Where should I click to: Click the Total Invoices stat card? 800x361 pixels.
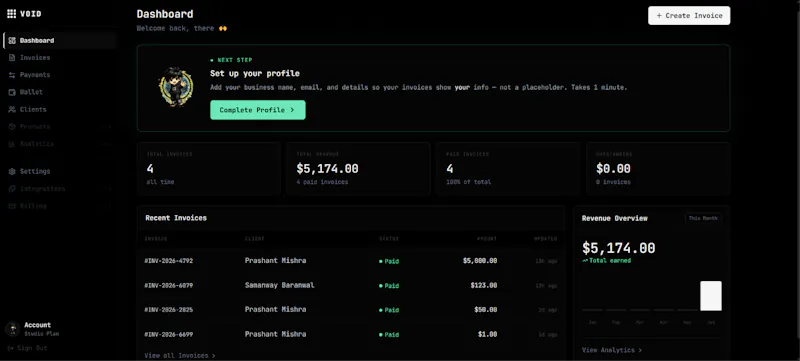tap(209, 169)
